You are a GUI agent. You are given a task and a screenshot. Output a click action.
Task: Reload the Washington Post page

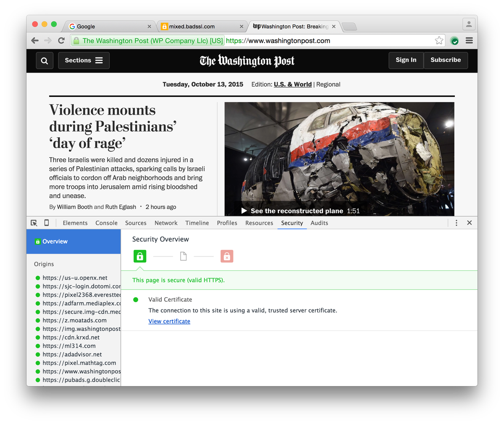coord(61,41)
